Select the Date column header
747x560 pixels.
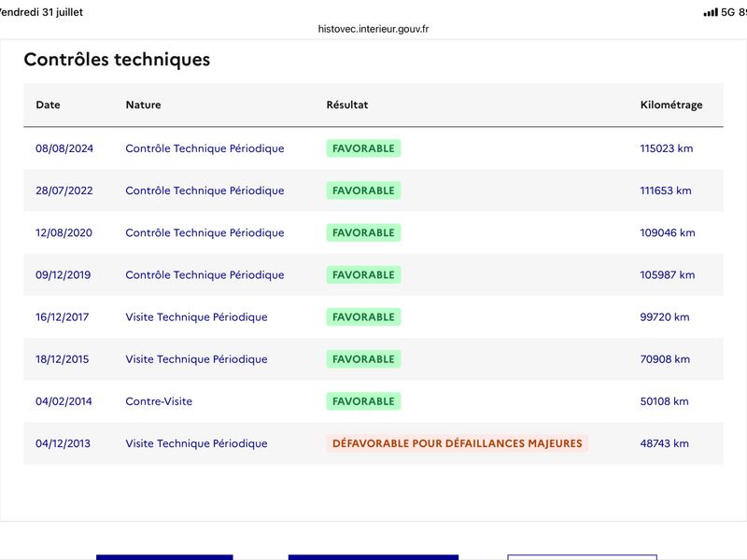click(49, 105)
